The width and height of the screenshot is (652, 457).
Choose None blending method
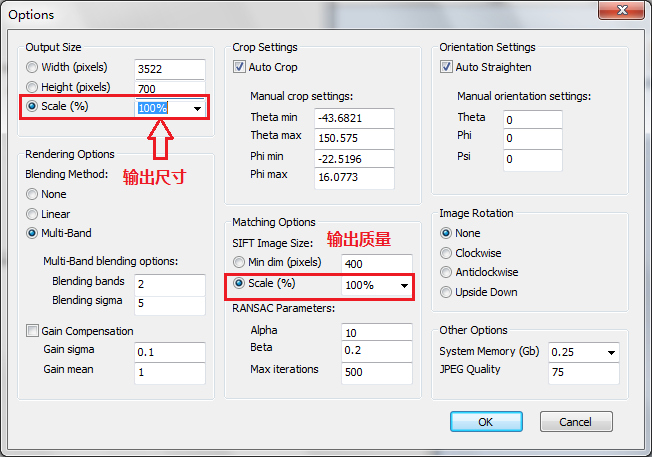click(33, 194)
